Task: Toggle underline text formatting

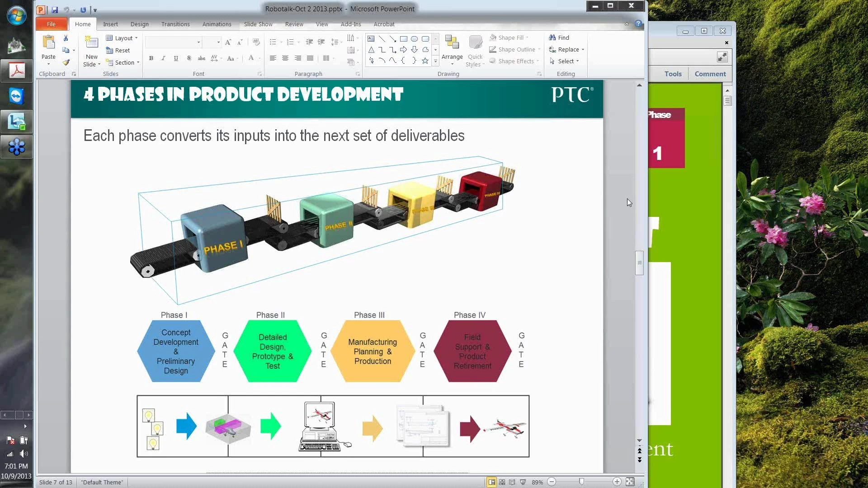Action: pos(176,58)
